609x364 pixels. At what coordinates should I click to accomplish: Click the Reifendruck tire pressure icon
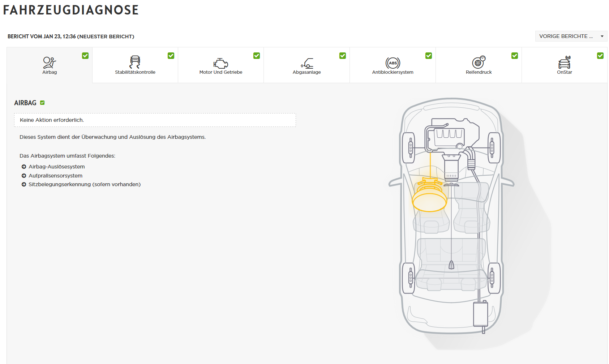click(x=479, y=62)
